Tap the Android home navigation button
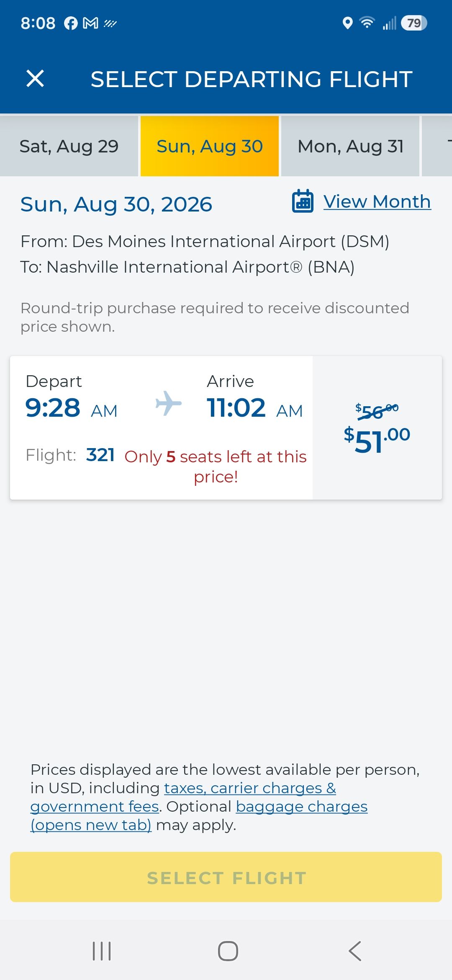Image resolution: width=452 pixels, height=980 pixels. tap(228, 951)
